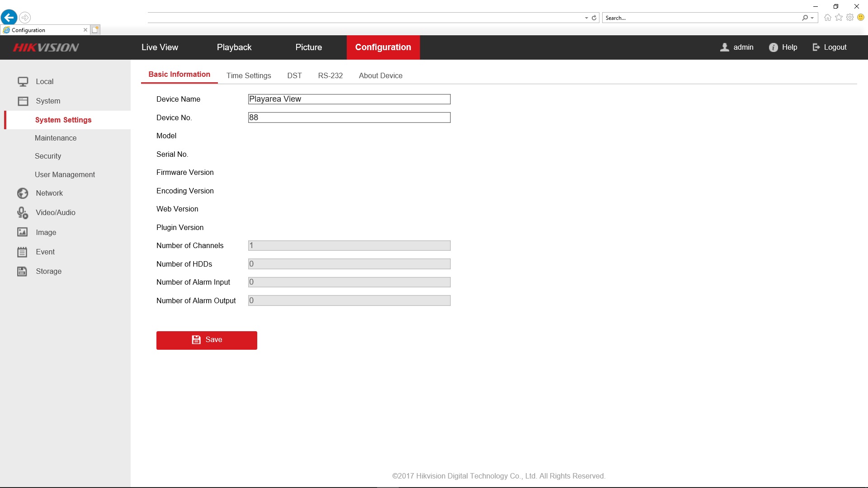868x488 pixels.
Task: Select Maintenance in the sidebar
Action: coord(56,138)
